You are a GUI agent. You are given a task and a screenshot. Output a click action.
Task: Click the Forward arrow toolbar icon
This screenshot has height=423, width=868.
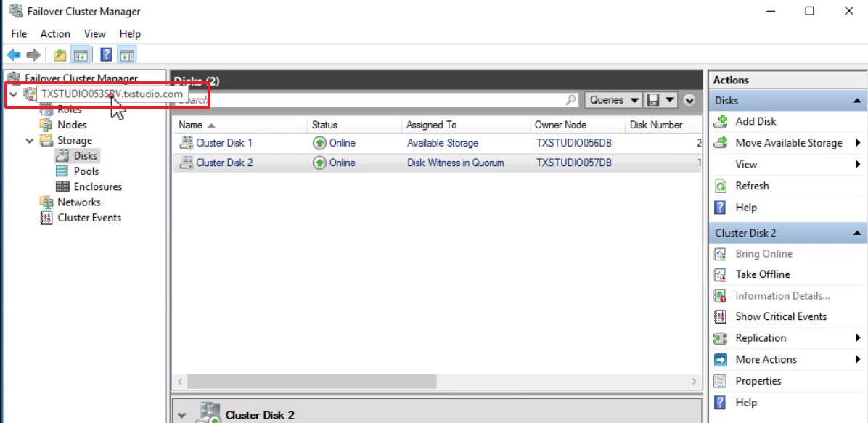click(x=34, y=55)
